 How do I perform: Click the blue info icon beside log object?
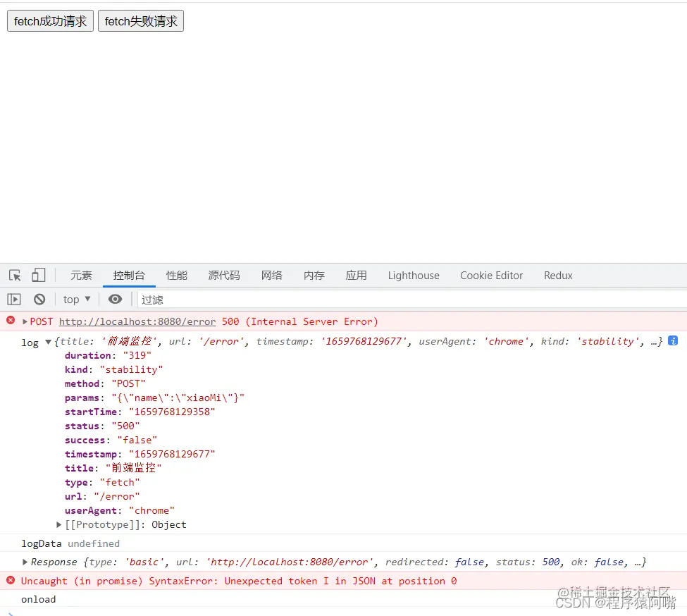click(673, 340)
